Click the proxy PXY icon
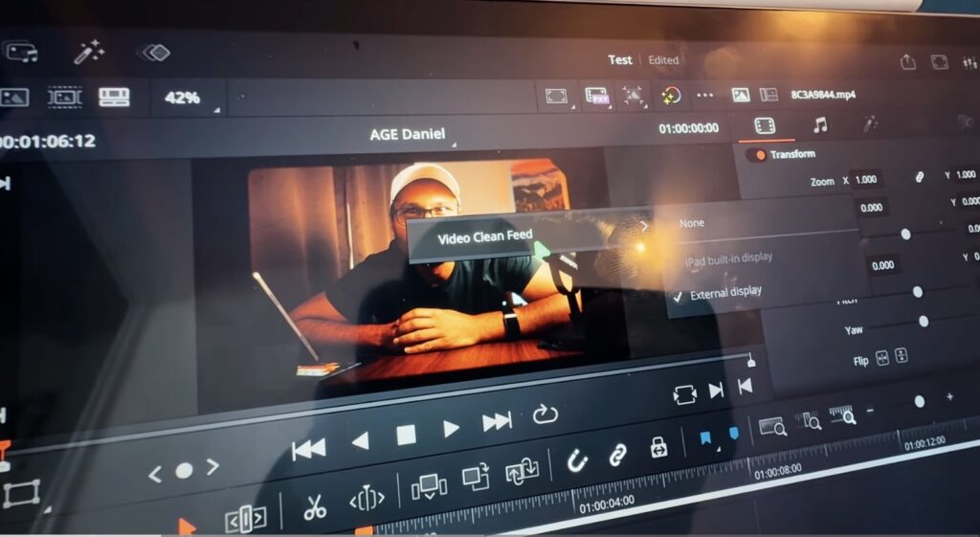 [597, 96]
